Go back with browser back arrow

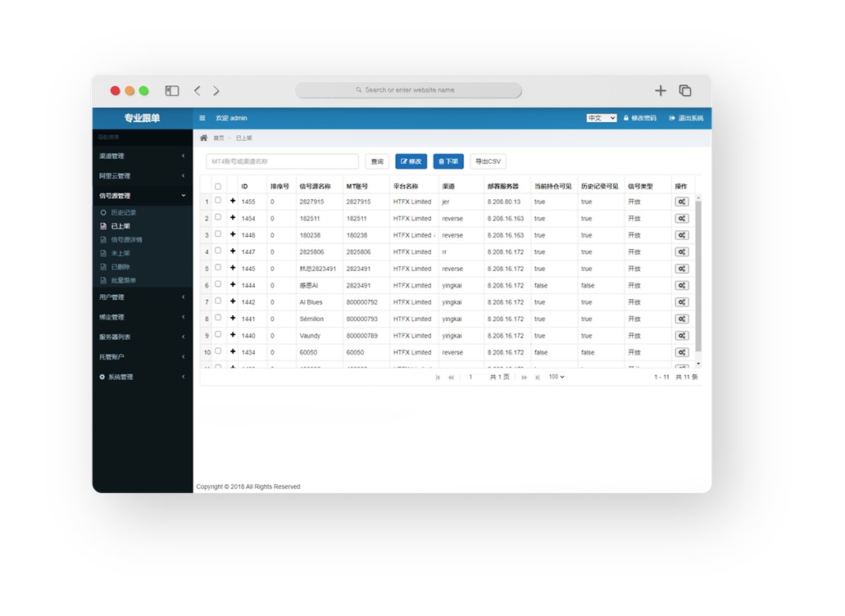click(x=198, y=90)
